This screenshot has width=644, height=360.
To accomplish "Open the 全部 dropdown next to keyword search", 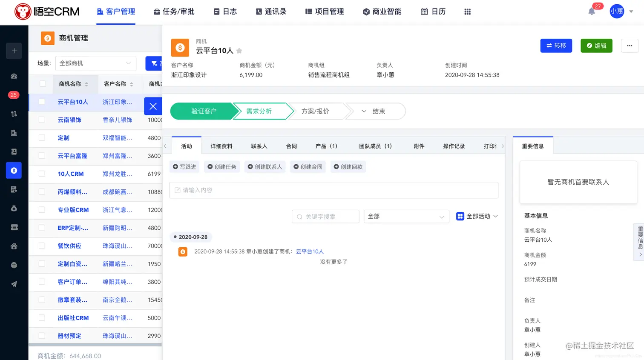I will [405, 216].
